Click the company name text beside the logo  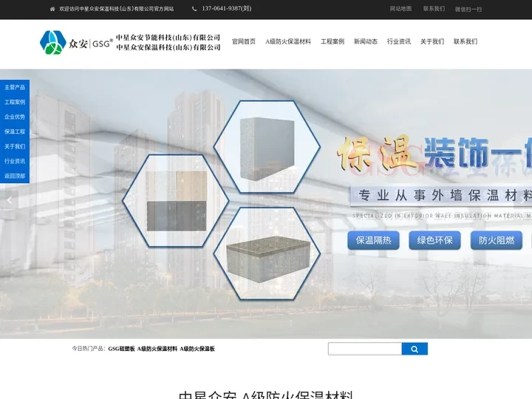click(x=168, y=42)
